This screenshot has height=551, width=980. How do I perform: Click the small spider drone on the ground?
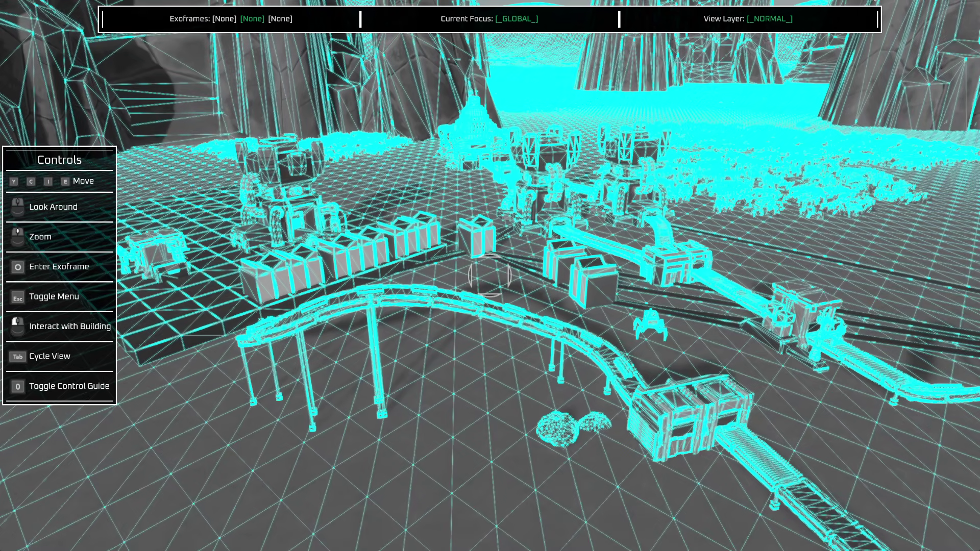point(650,324)
